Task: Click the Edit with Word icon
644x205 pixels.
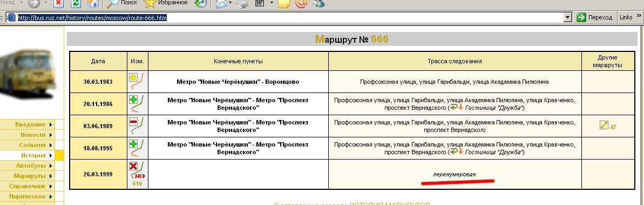Action: pos(260,4)
